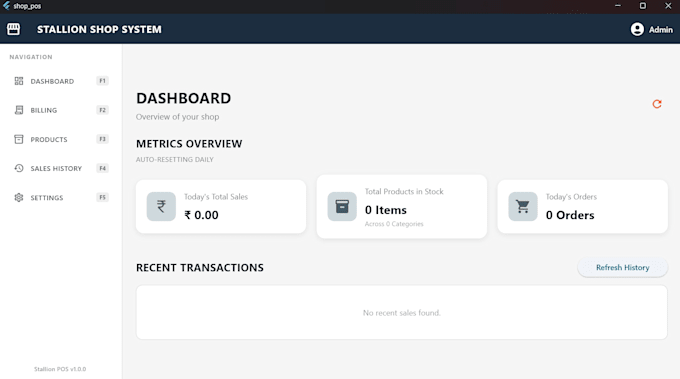Click the STALLION SHOP SYSTEM title
This screenshot has width=680, height=379.
pos(99,29)
